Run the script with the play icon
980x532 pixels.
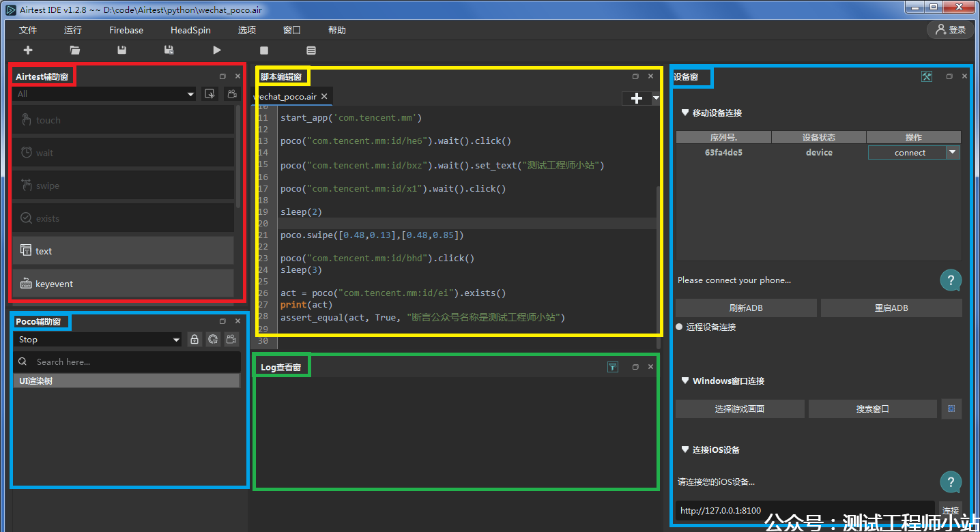(x=217, y=50)
